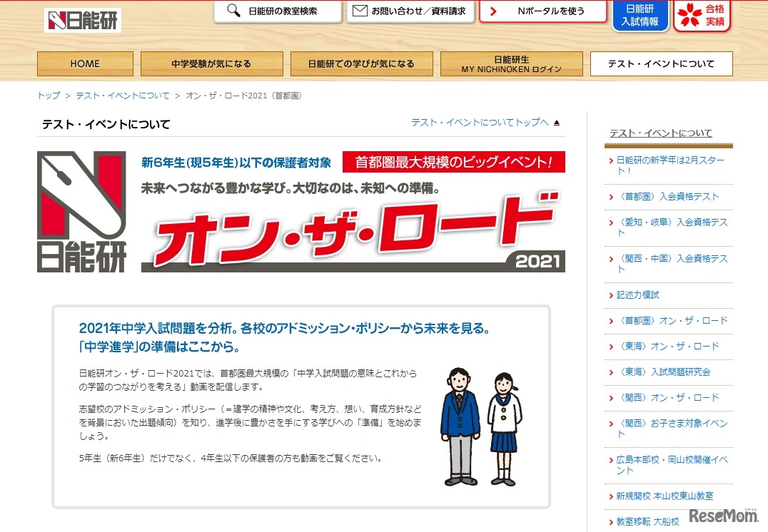Click the envelope inquiry icon
Image resolution: width=768 pixels, height=532 pixels.
(x=360, y=11)
